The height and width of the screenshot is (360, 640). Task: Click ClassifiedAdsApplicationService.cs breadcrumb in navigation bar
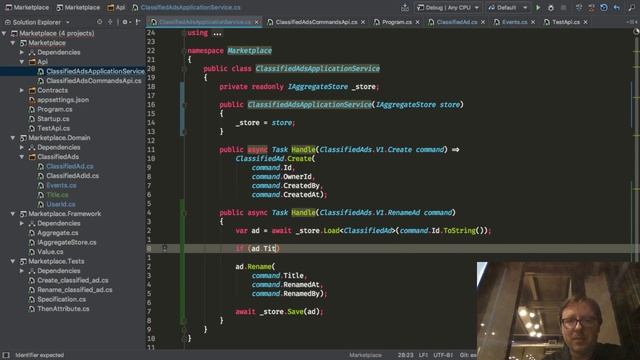click(187, 7)
